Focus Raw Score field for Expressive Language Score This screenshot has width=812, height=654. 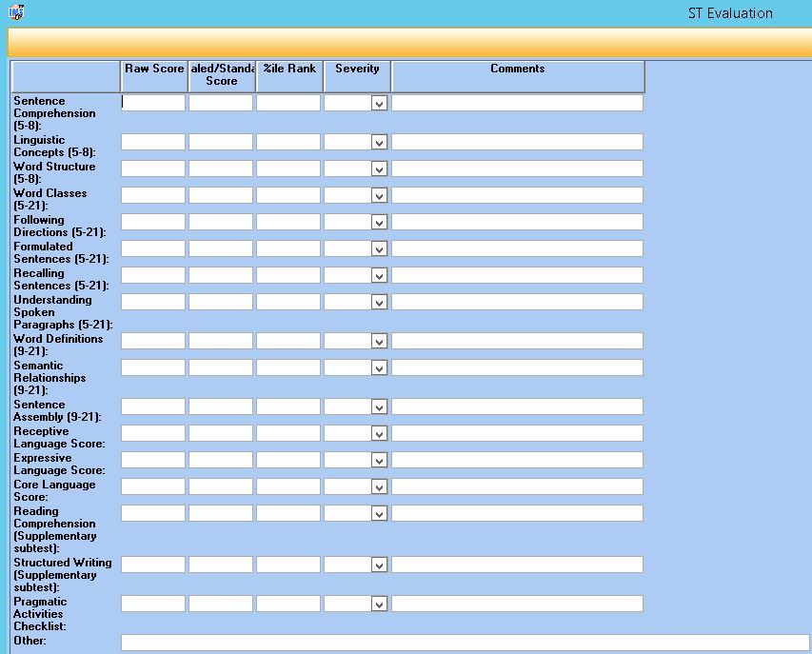coord(153,460)
